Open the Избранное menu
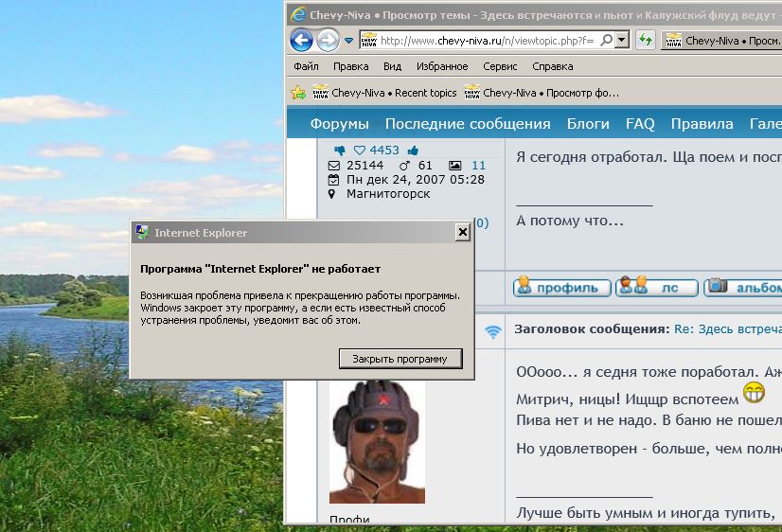 click(442, 66)
